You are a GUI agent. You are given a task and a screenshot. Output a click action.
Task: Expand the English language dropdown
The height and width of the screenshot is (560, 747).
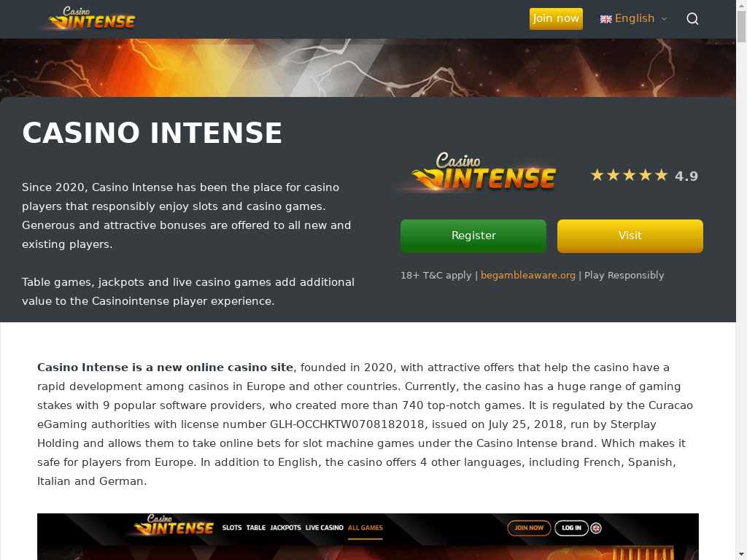(x=634, y=18)
